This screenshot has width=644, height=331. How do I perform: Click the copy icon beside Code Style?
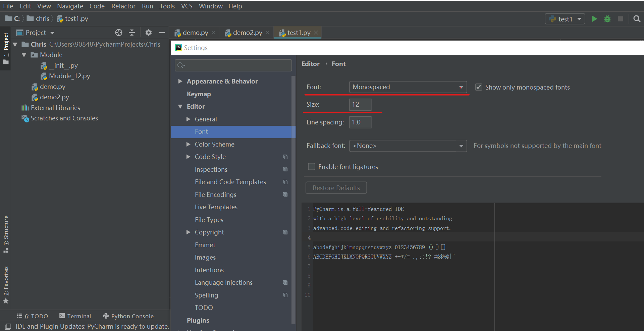tap(285, 157)
